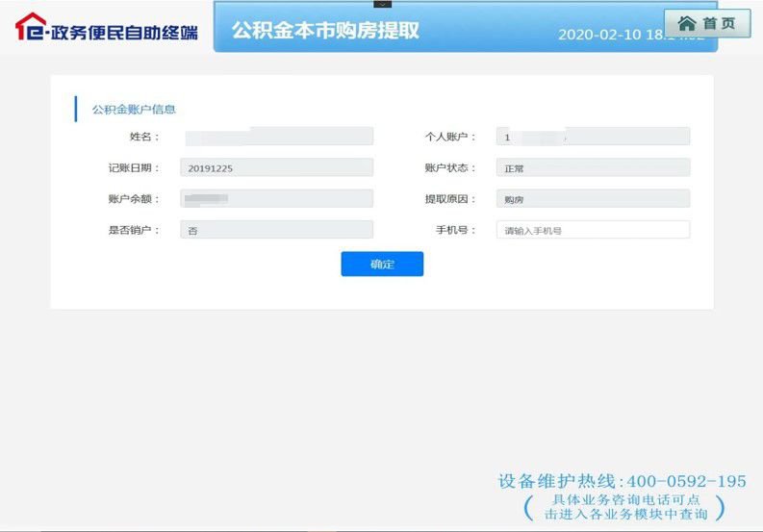Click the 是否销户 field showing 否
The height and width of the screenshot is (532, 763).
coord(276,230)
